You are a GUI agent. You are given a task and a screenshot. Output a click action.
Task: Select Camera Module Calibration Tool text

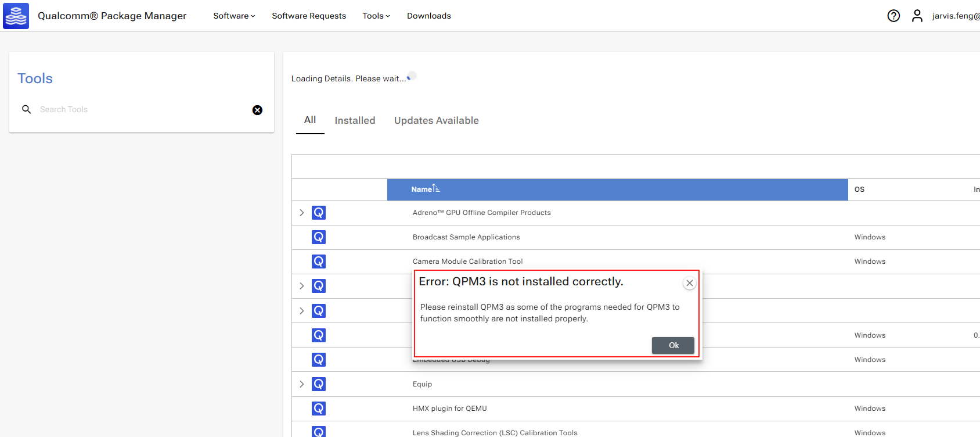[468, 262]
